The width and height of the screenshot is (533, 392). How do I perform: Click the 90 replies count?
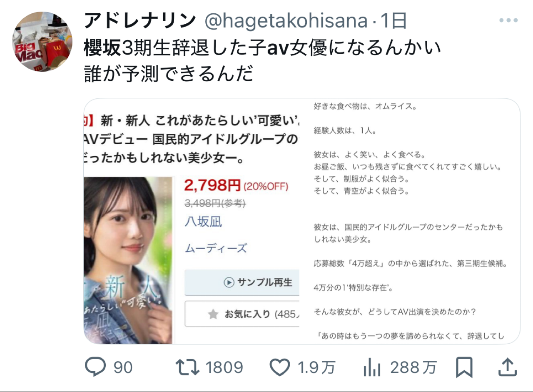pos(123,368)
